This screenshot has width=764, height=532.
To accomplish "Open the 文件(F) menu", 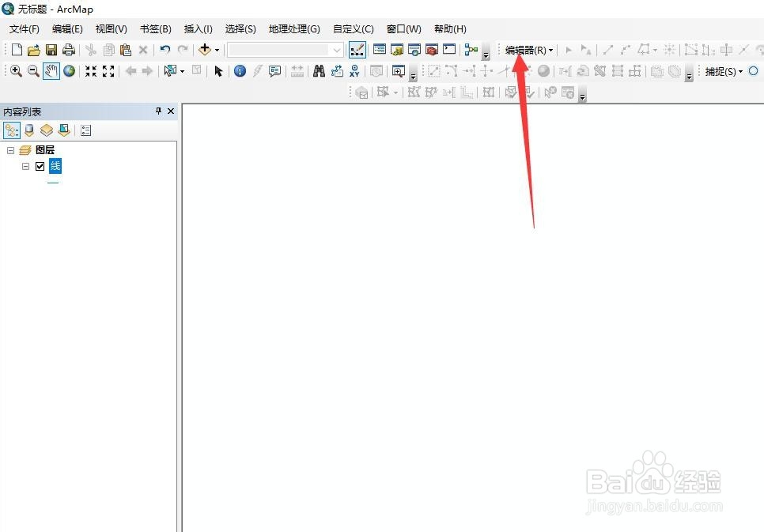I will [x=23, y=28].
